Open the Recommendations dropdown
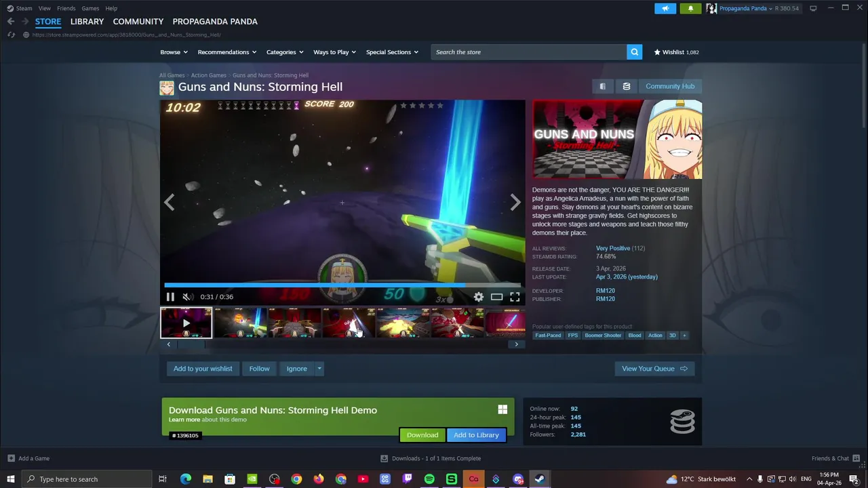The height and width of the screenshot is (488, 868). click(227, 52)
